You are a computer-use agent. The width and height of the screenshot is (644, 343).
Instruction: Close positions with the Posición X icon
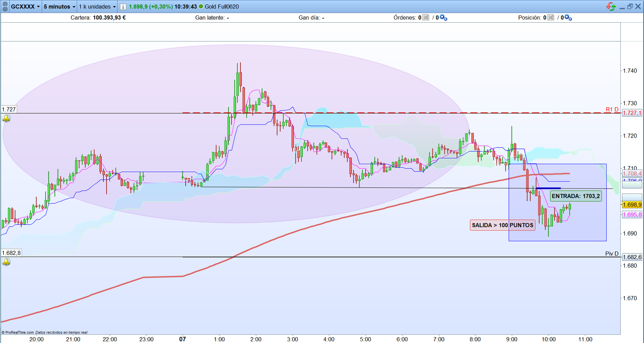[551, 17]
